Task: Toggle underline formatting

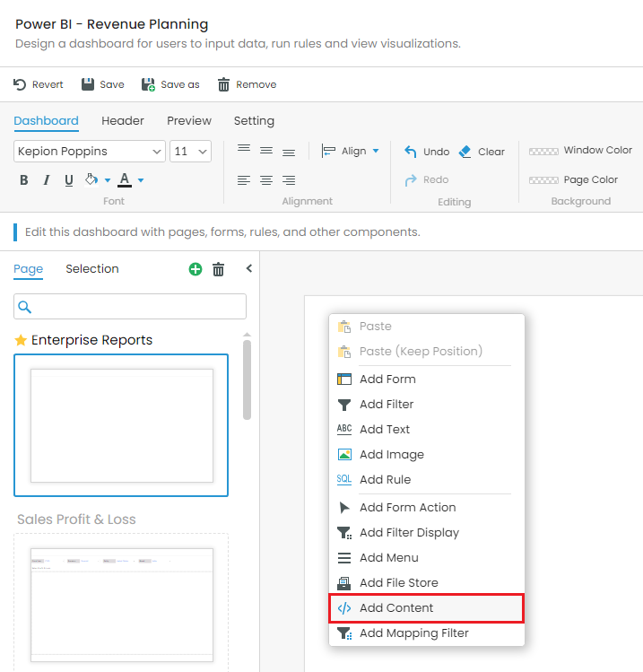Action: [x=69, y=180]
